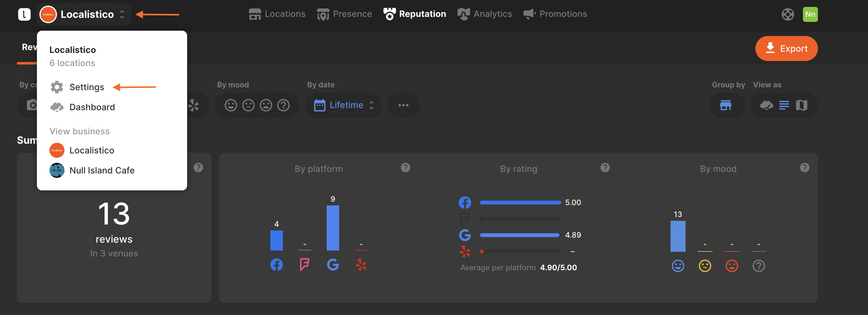The width and height of the screenshot is (868, 315).
Task: Click the Null Island Cafe logo thumbnail
Action: point(57,170)
